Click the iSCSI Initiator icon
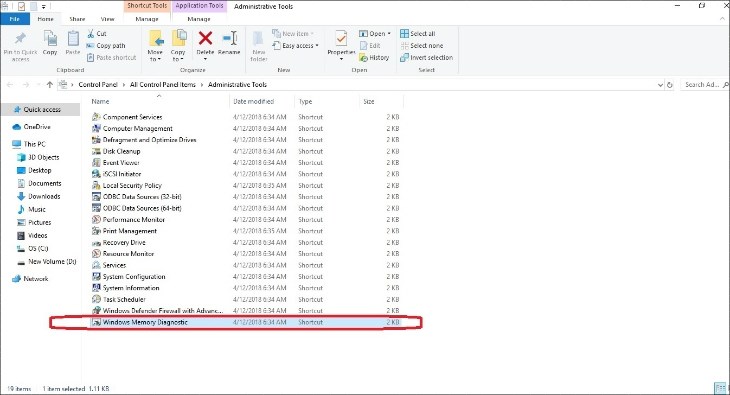This screenshot has width=730, height=395. click(x=96, y=174)
